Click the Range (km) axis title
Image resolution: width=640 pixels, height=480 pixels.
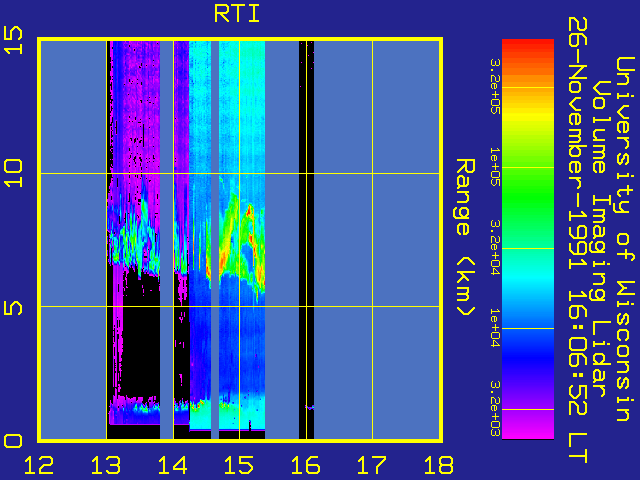[x=465, y=238]
